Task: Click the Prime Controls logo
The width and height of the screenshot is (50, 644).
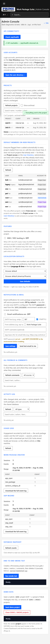Action: (x=8, y=9)
